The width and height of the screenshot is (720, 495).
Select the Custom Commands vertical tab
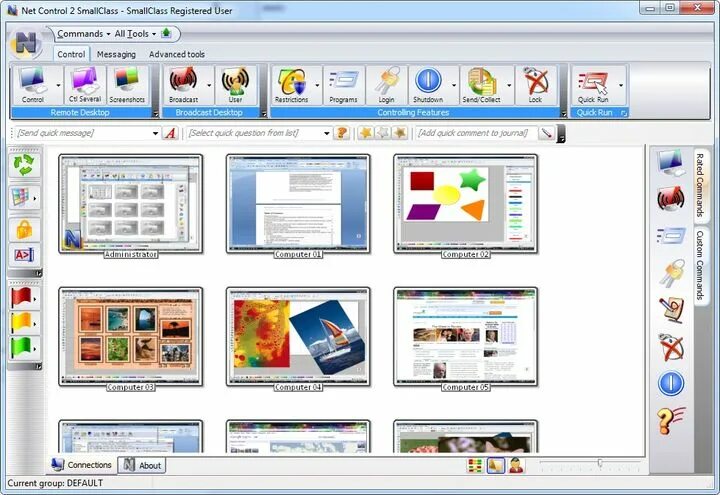point(700,265)
